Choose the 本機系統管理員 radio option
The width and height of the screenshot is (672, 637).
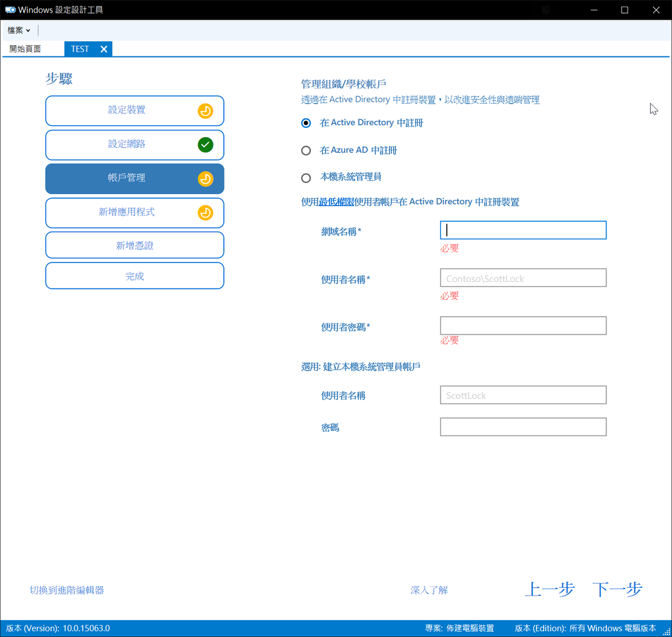(x=306, y=178)
